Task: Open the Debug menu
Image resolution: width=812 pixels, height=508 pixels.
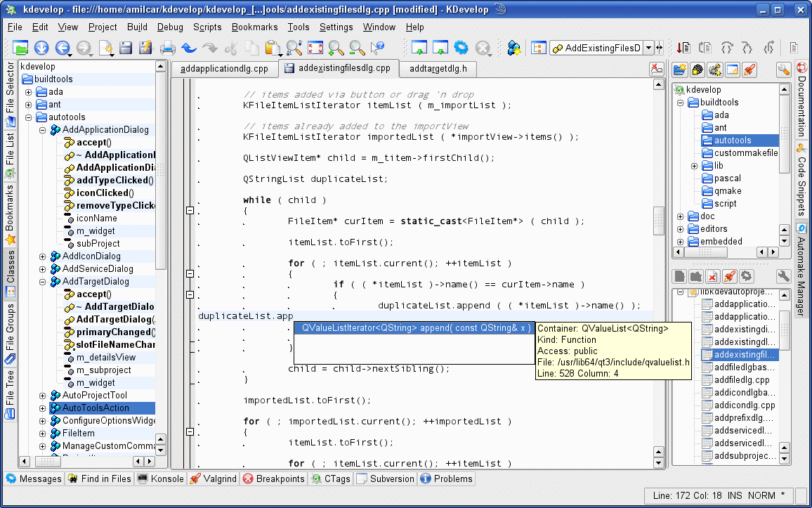Action: point(170,27)
